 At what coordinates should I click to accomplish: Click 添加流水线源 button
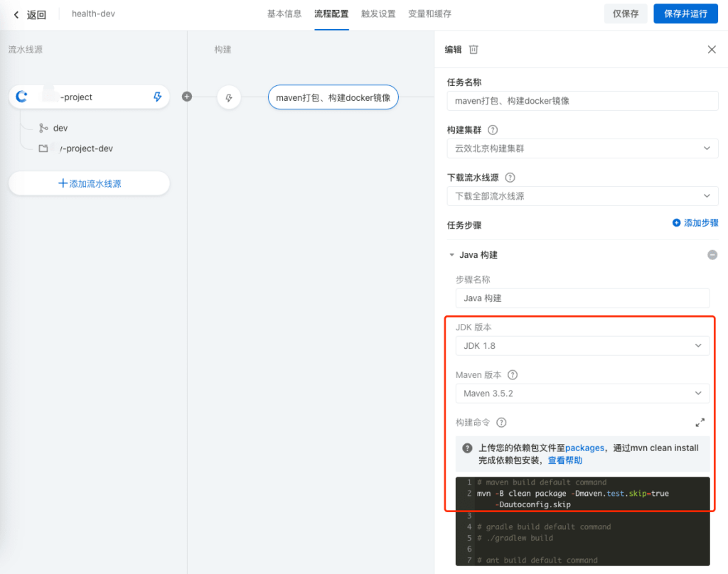(89, 183)
